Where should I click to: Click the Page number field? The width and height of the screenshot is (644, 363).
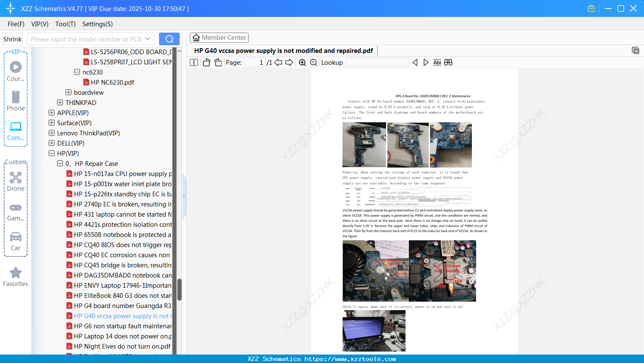tap(255, 63)
